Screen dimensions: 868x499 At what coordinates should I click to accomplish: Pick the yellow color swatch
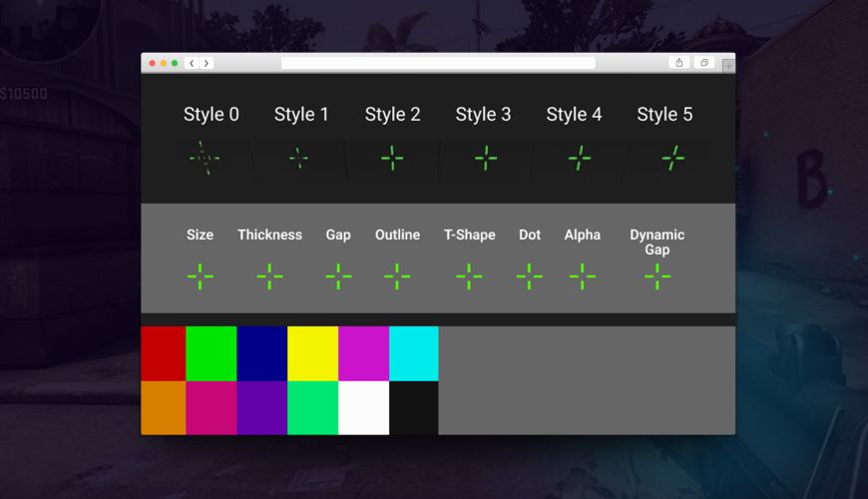click(312, 353)
